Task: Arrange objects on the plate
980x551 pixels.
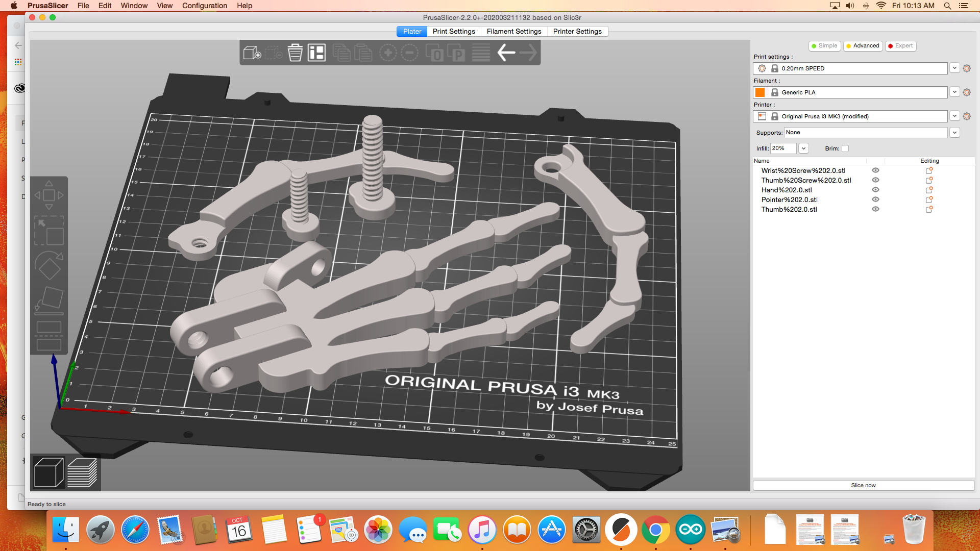Action: tap(316, 53)
